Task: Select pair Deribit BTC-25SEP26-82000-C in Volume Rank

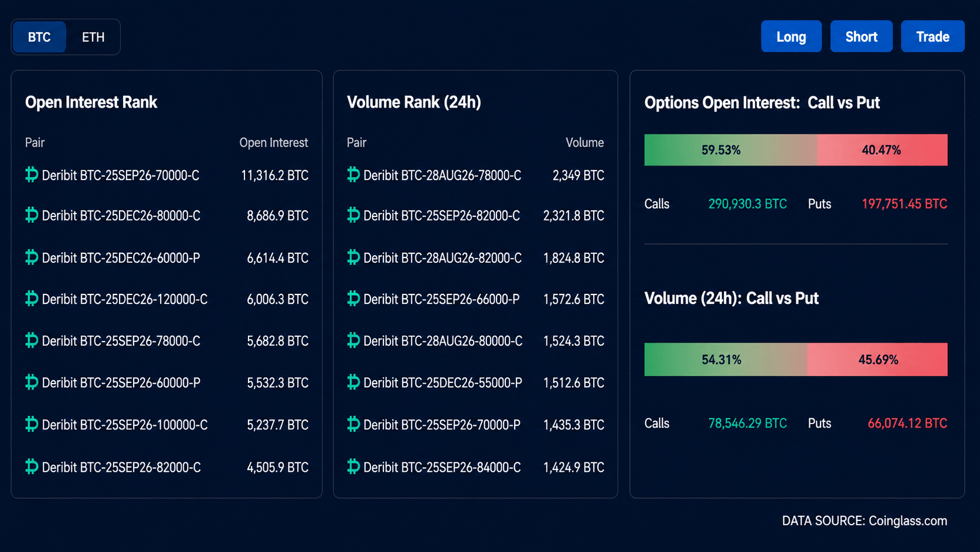Action: coord(442,216)
